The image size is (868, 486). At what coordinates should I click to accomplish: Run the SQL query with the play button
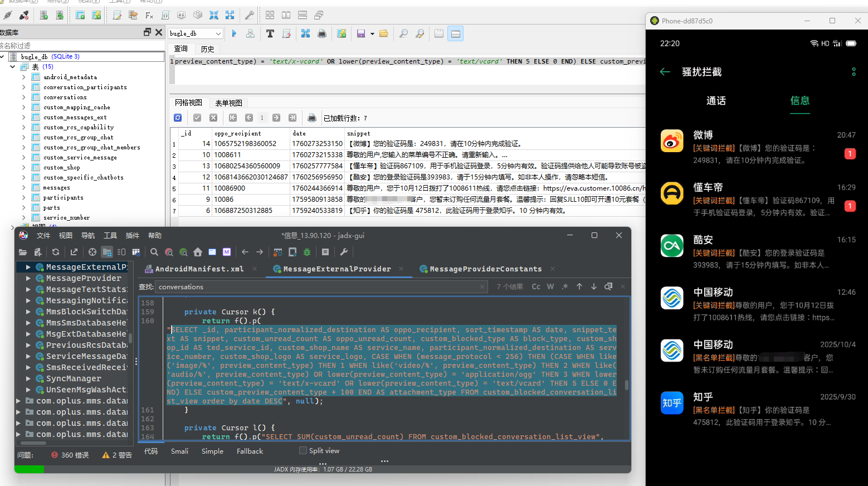pyautogui.click(x=234, y=34)
